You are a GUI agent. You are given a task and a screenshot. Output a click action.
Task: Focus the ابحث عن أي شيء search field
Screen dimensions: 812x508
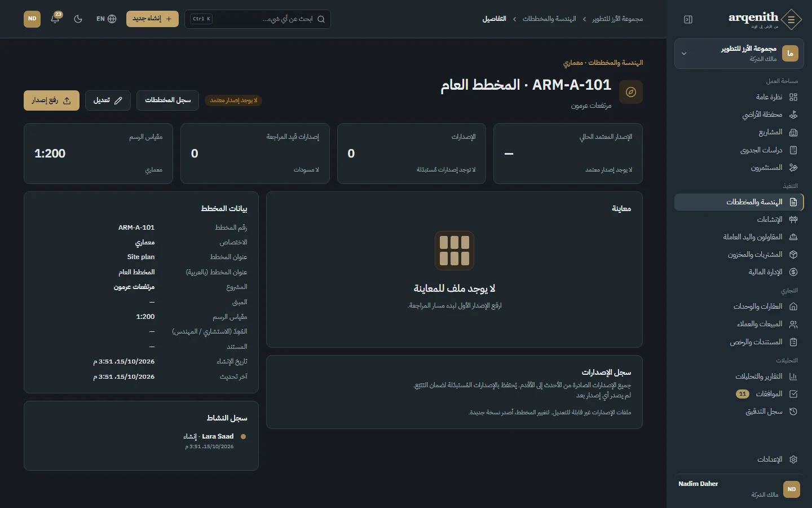[258, 19]
